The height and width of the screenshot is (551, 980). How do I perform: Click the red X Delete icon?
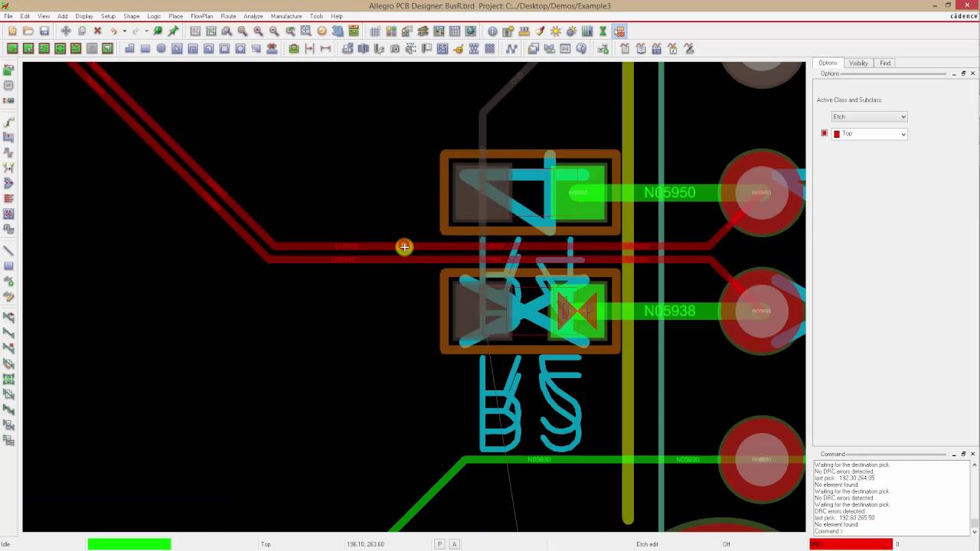[97, 31]
